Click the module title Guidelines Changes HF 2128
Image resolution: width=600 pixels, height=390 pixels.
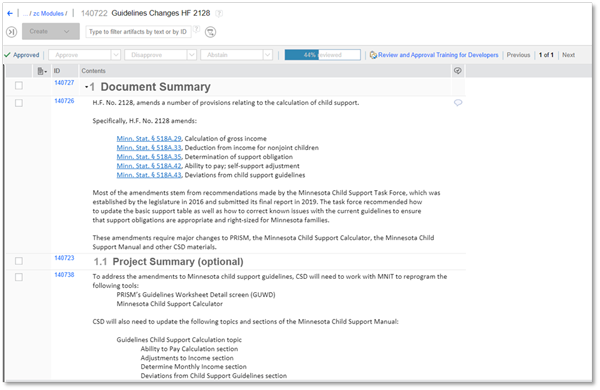coord(161,13)
